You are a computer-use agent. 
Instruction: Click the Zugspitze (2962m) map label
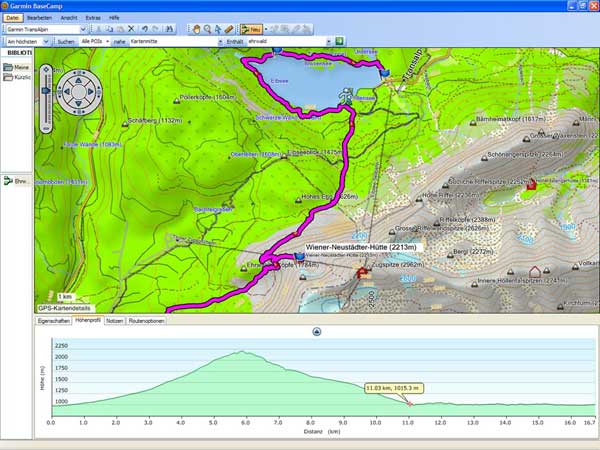pos(398,264)
